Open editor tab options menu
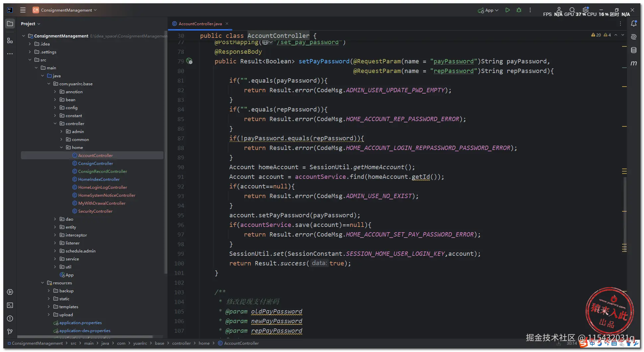This screenshot has height=352, width=644. coord(620,24)
